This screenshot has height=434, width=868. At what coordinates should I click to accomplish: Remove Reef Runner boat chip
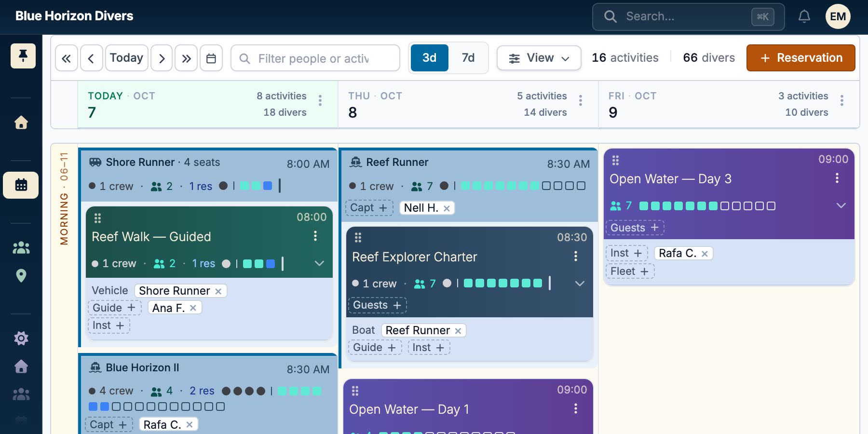(x=458, y=331)
